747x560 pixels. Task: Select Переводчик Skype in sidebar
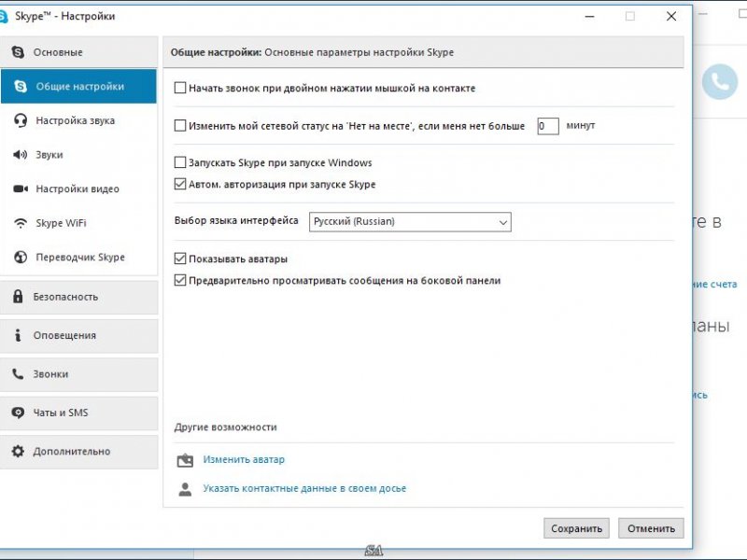(x=78, y=258)
